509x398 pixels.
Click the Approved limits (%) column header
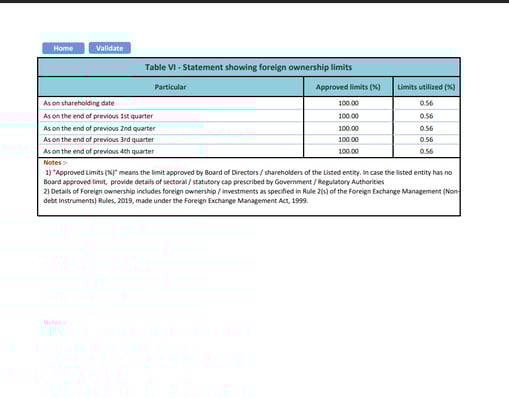[348, 87]
